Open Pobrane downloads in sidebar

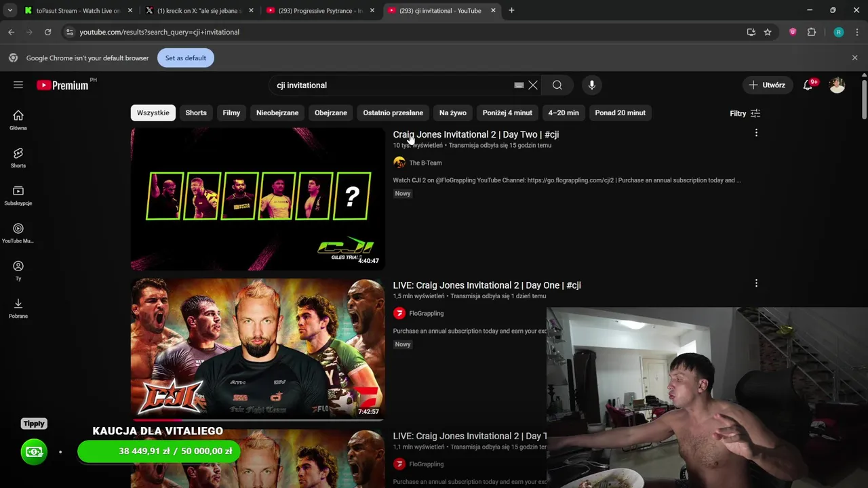[18, 308]
